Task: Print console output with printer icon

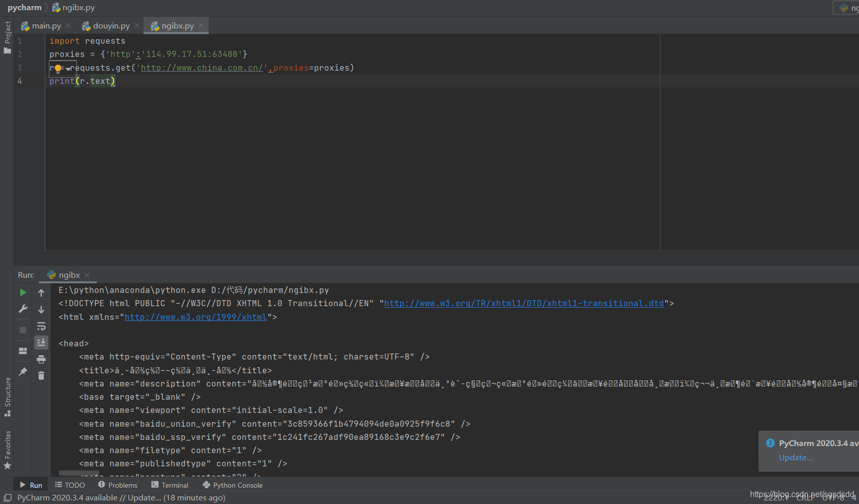Action: coord(41,360)
